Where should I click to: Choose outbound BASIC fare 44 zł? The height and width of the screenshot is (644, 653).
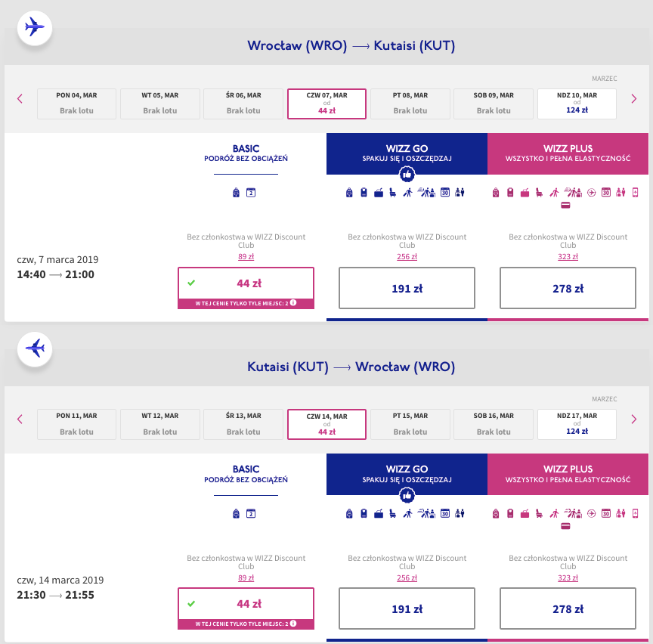246,288
